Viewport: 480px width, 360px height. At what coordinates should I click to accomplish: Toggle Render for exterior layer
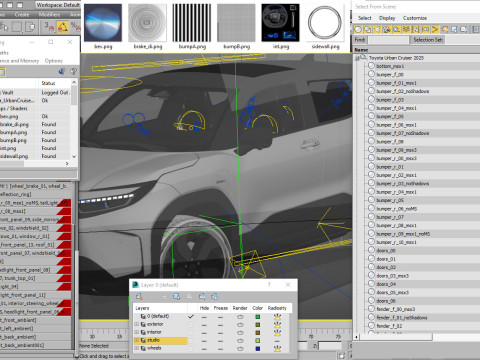[240, 324]
